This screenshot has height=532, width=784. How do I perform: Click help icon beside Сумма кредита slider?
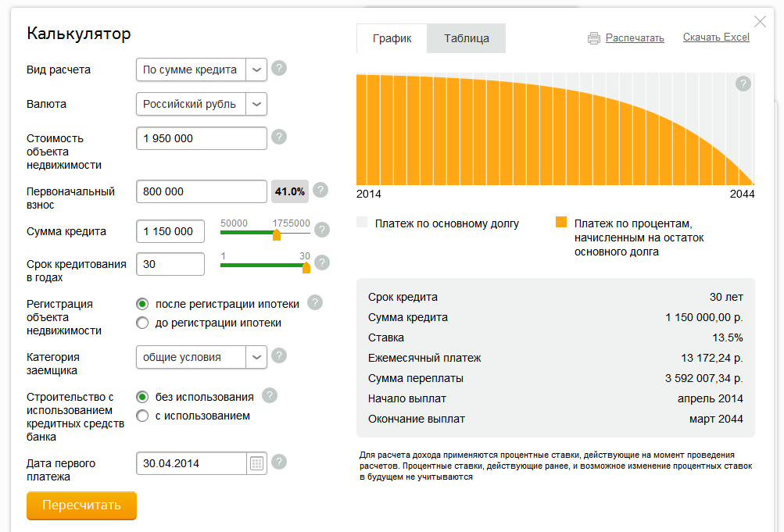pyautogui.click(x=322, y=230)
